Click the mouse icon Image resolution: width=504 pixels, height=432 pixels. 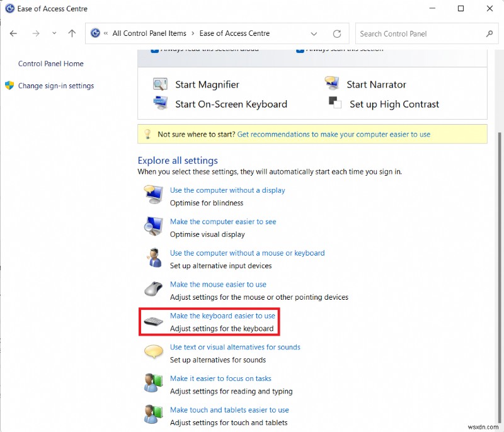(x=153, y=288)
